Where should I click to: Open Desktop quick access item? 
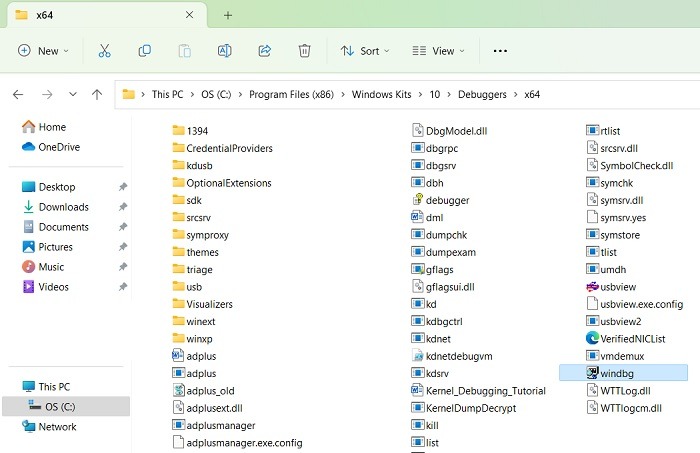tap(48, 187)
